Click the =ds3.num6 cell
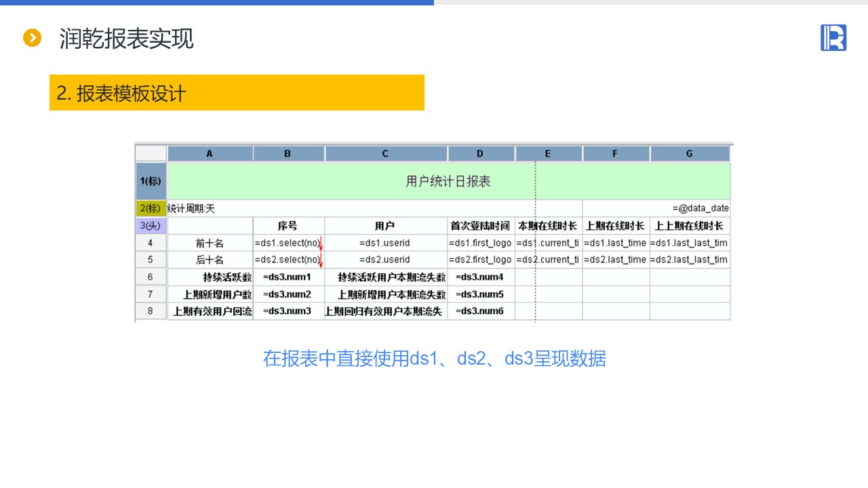Screen dimensions: 868x488 coord(481,311)
